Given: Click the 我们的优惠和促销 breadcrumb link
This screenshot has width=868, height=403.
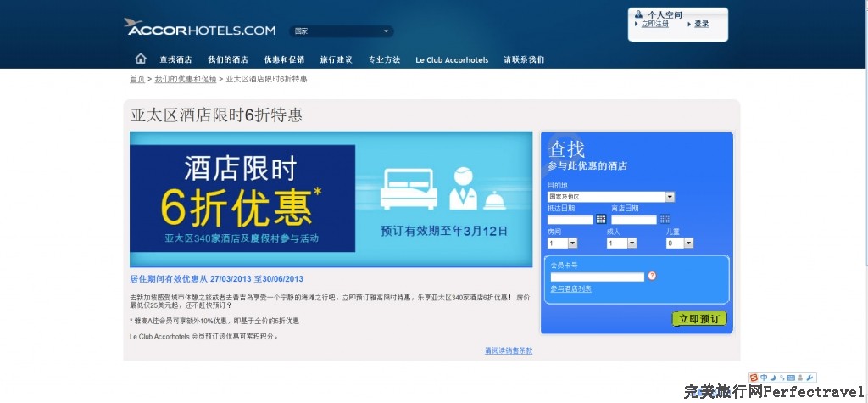Looking at the screenshot, I should [186, 79].
